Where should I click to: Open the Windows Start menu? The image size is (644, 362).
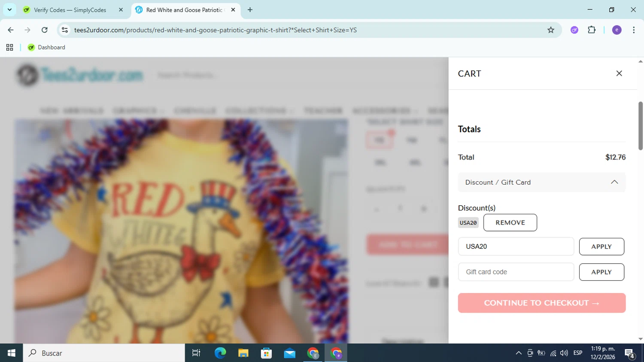(12, 353)
